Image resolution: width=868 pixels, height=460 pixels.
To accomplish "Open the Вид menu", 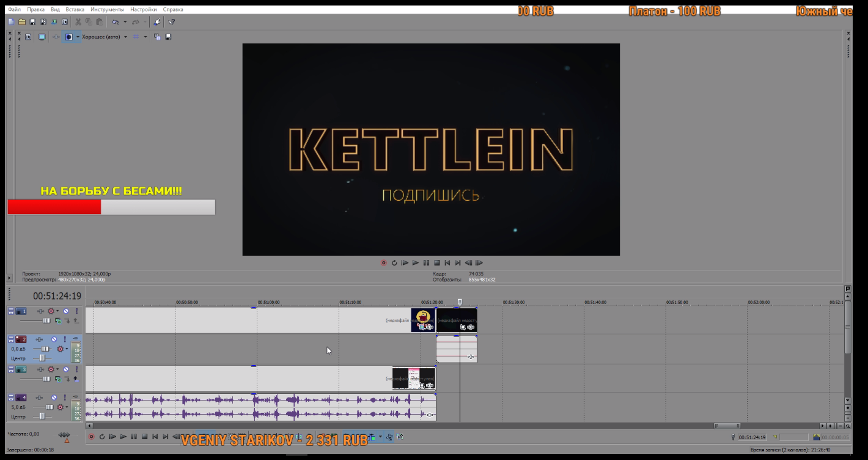I will point(55,10).
